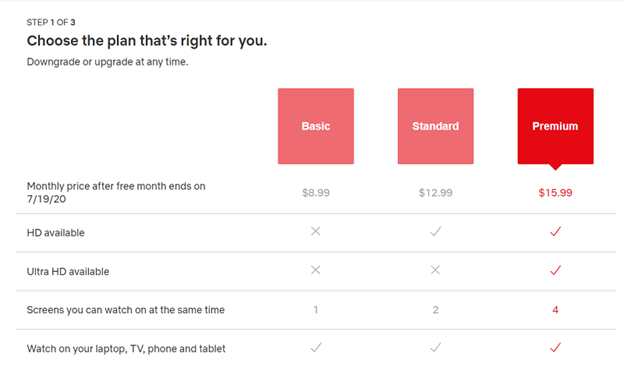Click the Premium laptop/TV/phone red checkmark

[x=555, y=347]
